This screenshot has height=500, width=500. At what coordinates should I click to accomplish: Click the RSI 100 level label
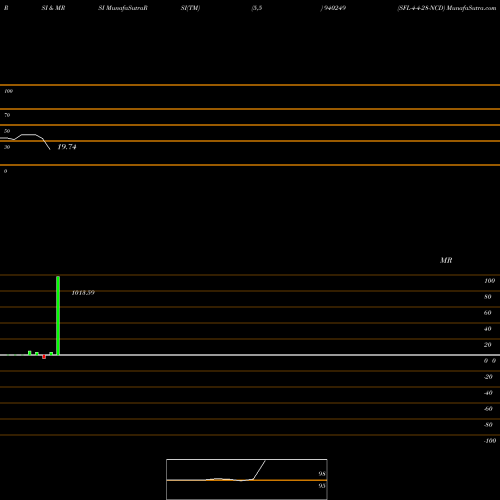(9, 91)
